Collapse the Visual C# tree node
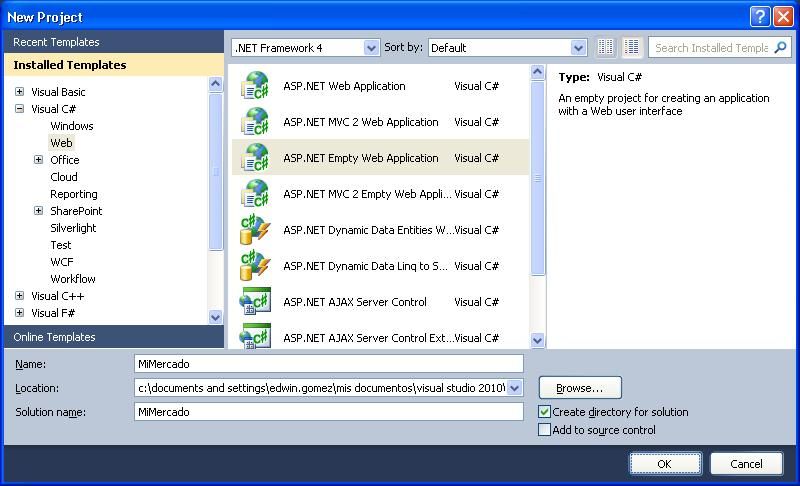This screenshot has width=800, height=486. (19, 109)
